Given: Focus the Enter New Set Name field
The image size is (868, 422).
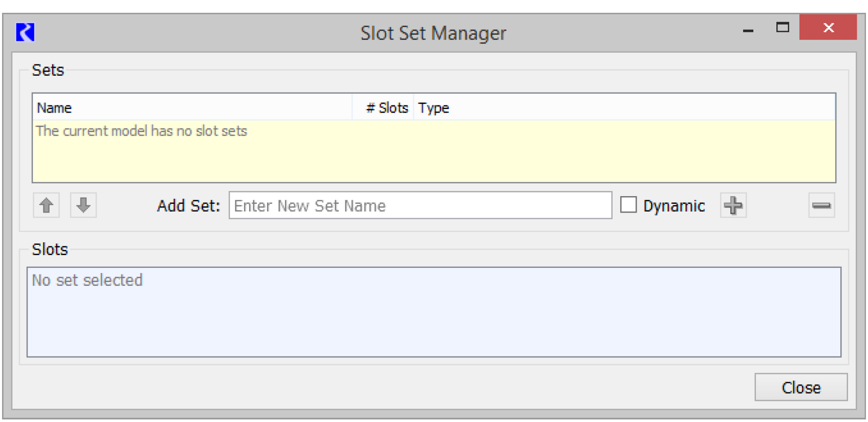Looking at the screenshot, I should coord(420,205).
